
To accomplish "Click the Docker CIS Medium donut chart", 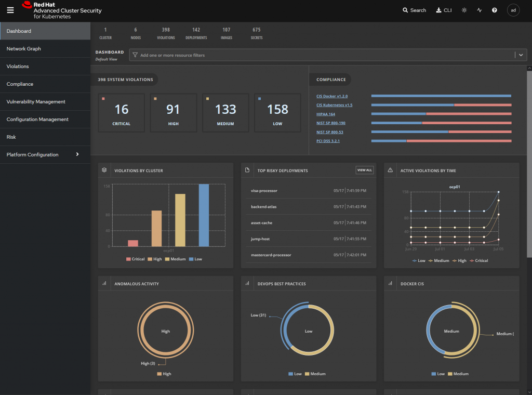I will 453,330.
